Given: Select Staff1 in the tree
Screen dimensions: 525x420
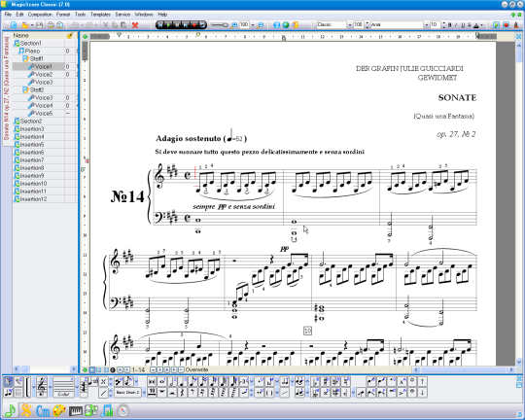Looking at the screenshot, I should point(37,58).
